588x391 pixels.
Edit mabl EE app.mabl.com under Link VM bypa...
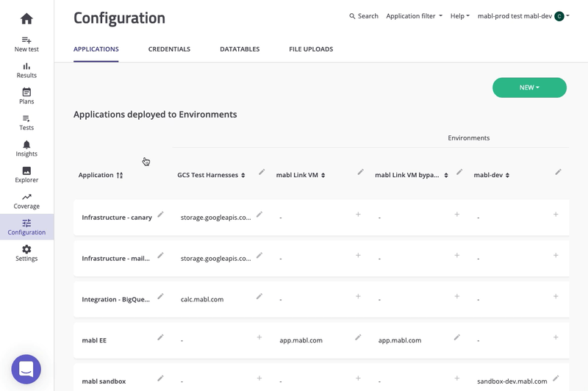point(456,337)
